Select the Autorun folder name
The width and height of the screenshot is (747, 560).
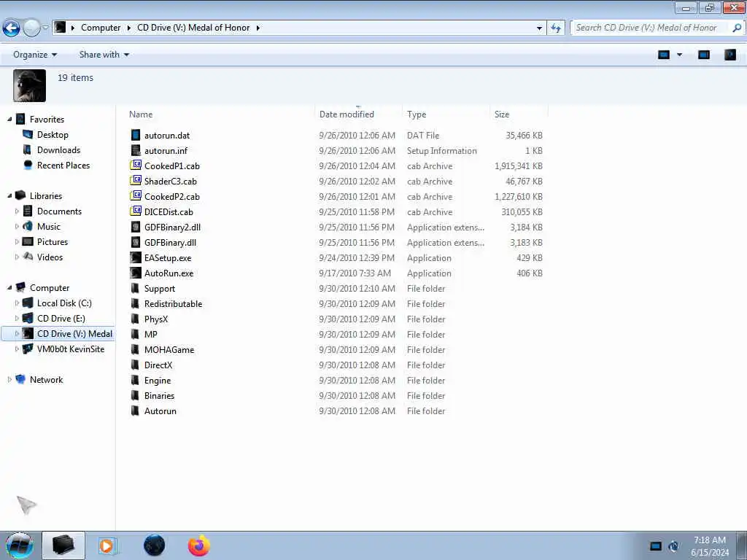tap(160, 411)
